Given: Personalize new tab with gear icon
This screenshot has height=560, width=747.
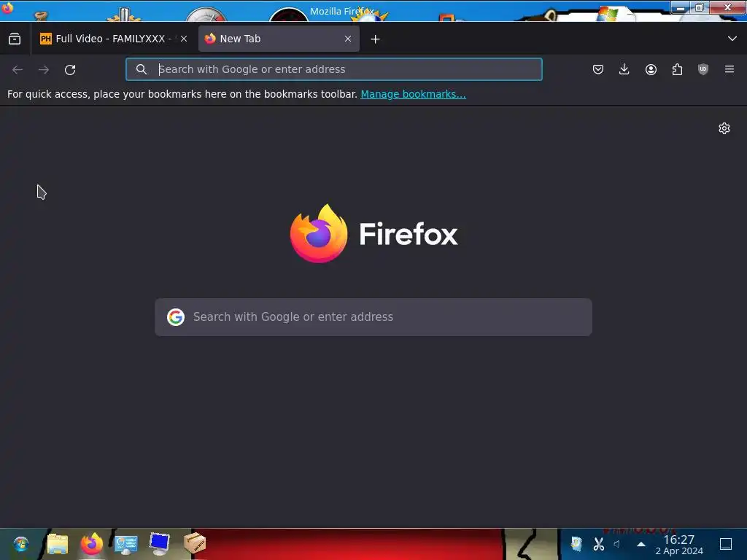Looking at the screenshot, I should 724,128.
